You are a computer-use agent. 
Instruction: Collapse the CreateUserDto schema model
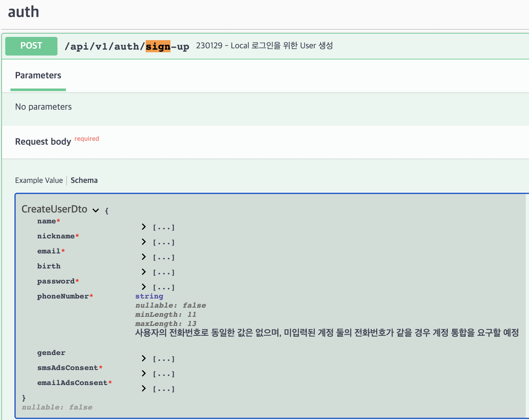95,210
